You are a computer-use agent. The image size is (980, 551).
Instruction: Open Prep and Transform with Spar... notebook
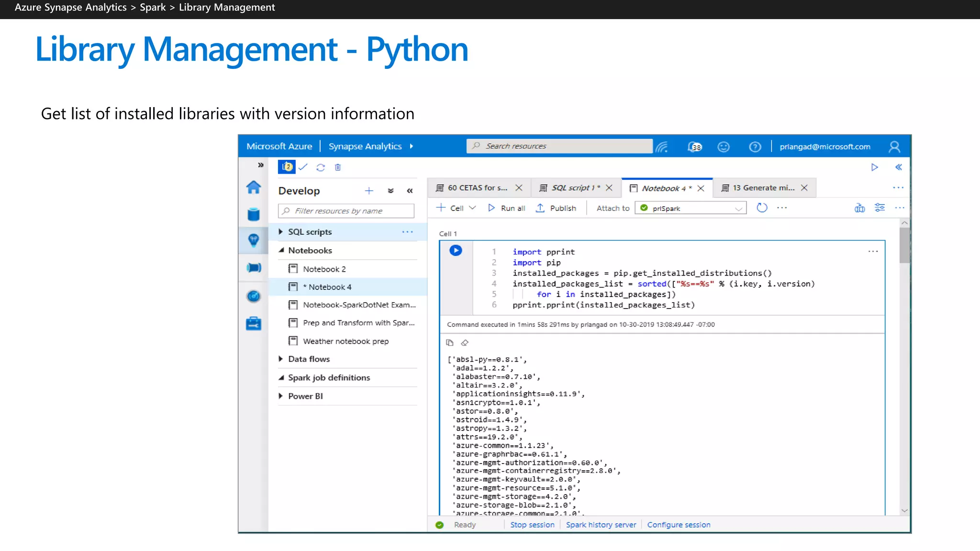click(352, 323)
